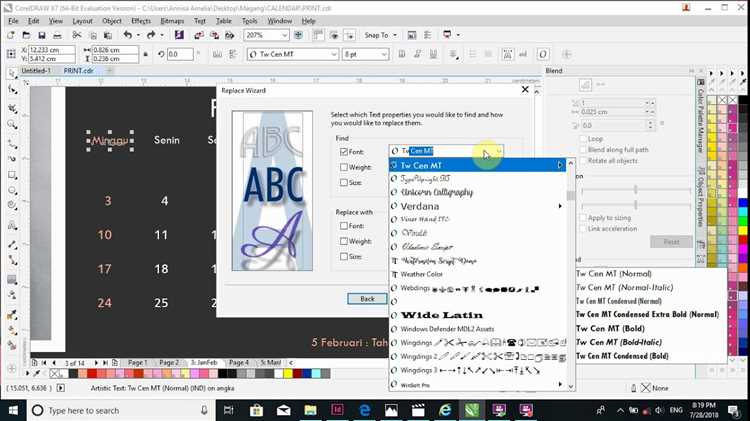This screenshot has height=421, width=750.
Task: Open File Explorer from the taskbar
Action: click(310, 410)
